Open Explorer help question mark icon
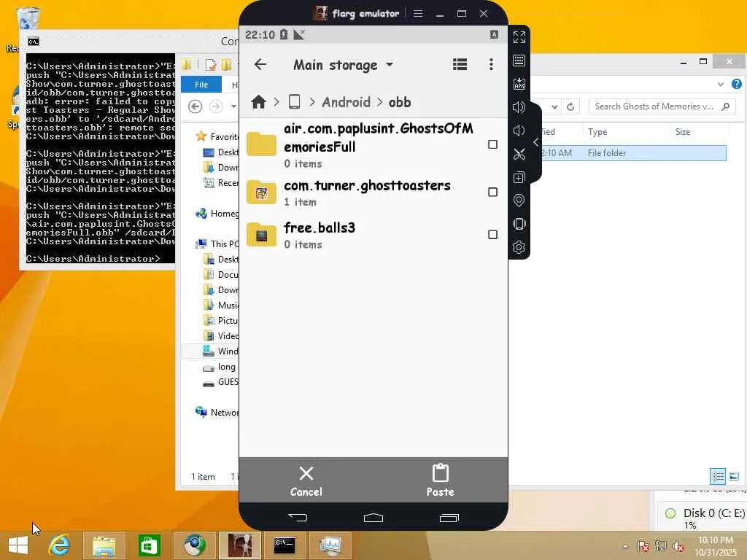747x560 pixels. [737, 85]
